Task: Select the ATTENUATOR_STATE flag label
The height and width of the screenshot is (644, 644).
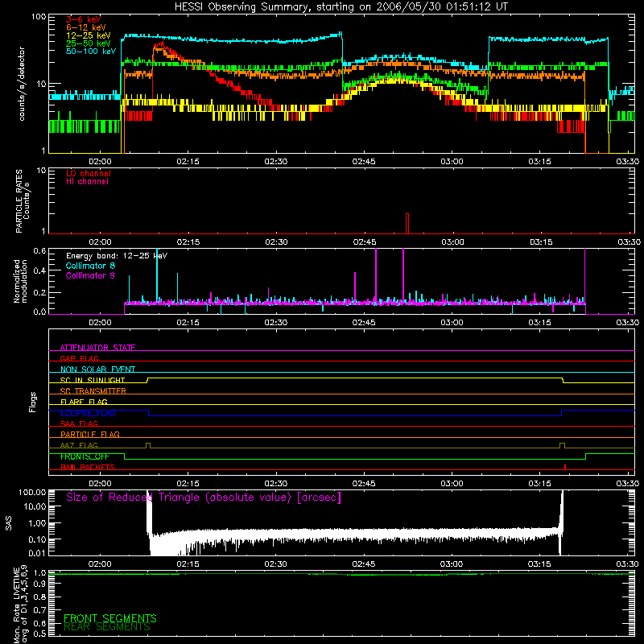Action: click(97, 348)
